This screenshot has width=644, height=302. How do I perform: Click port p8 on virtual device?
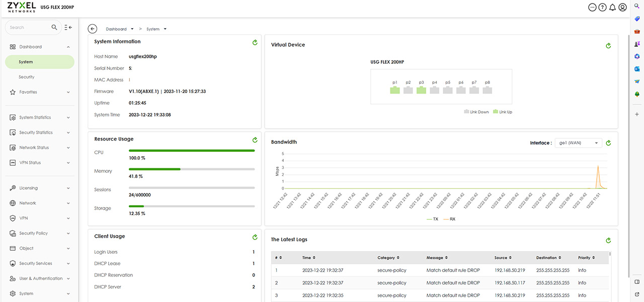pos(487,90)
